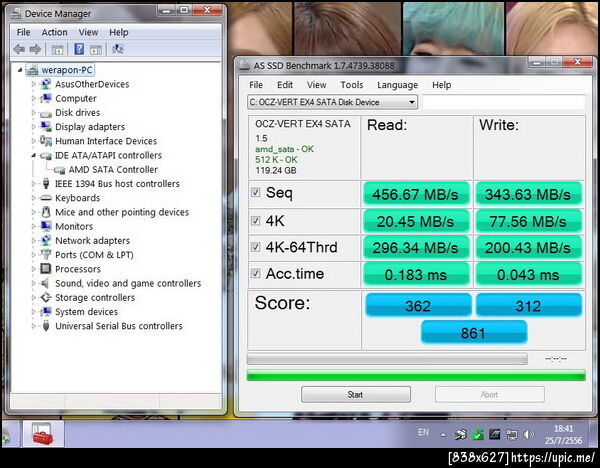Expand the Network adapters node arrow

pos(34,240)
